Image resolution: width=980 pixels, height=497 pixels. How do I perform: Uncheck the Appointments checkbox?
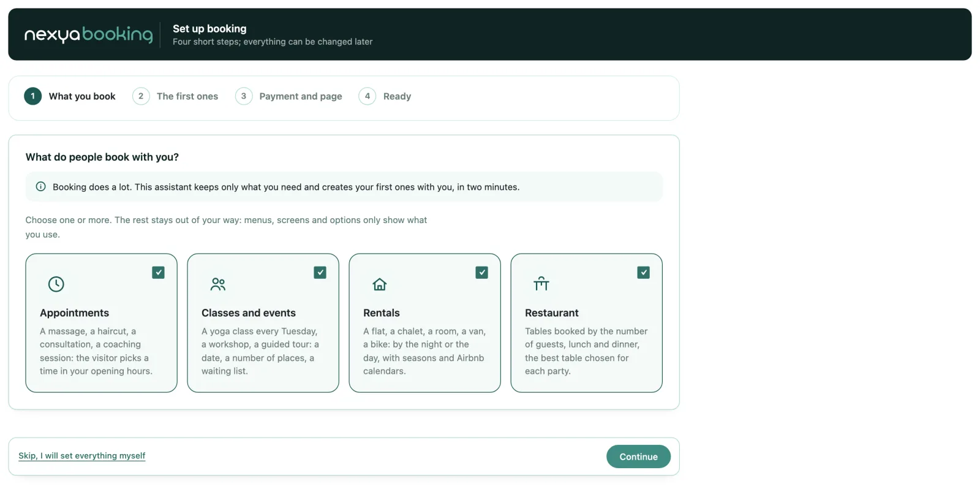[x=158, y=272]
